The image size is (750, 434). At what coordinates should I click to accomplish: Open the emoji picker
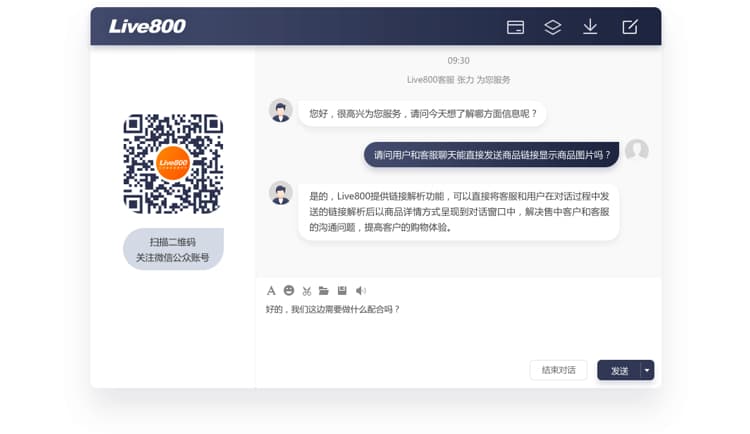click(x=289, y=290)
